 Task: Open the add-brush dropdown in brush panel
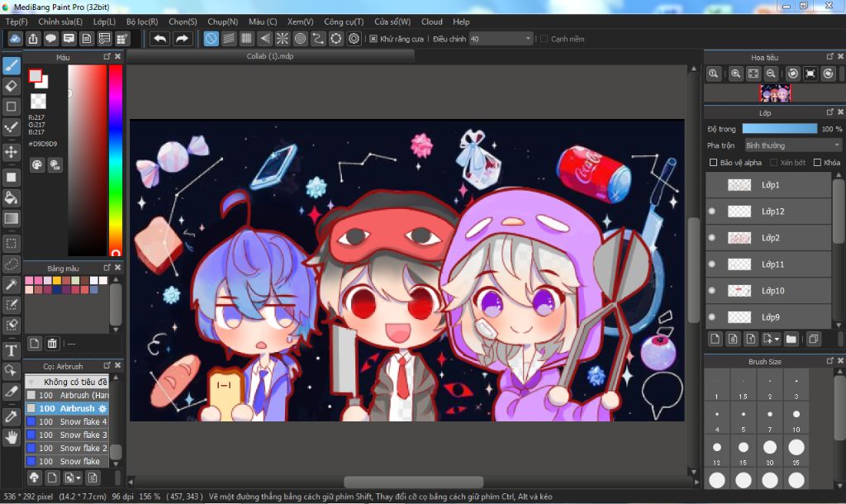[78, 478]
